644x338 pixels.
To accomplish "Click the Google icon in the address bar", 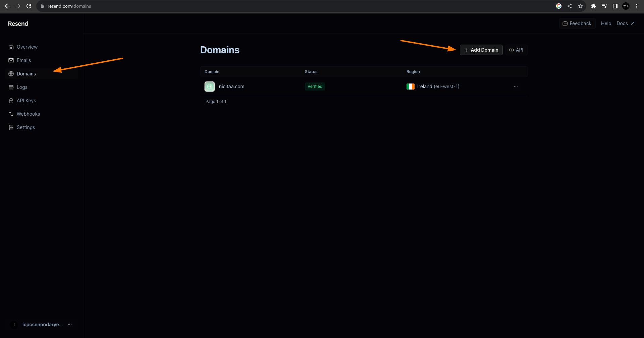I will (x=559, y=6).
